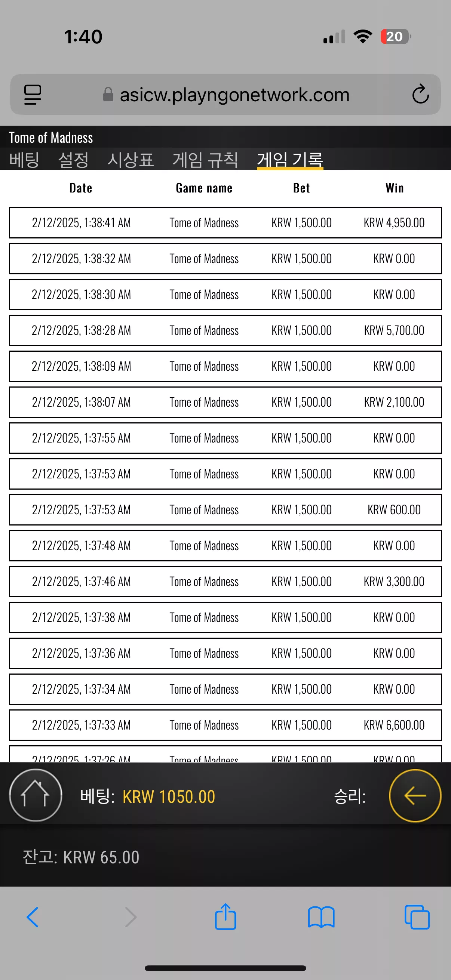
Task: Select the 게임 기록 tab
Action: tap(290, 159)
